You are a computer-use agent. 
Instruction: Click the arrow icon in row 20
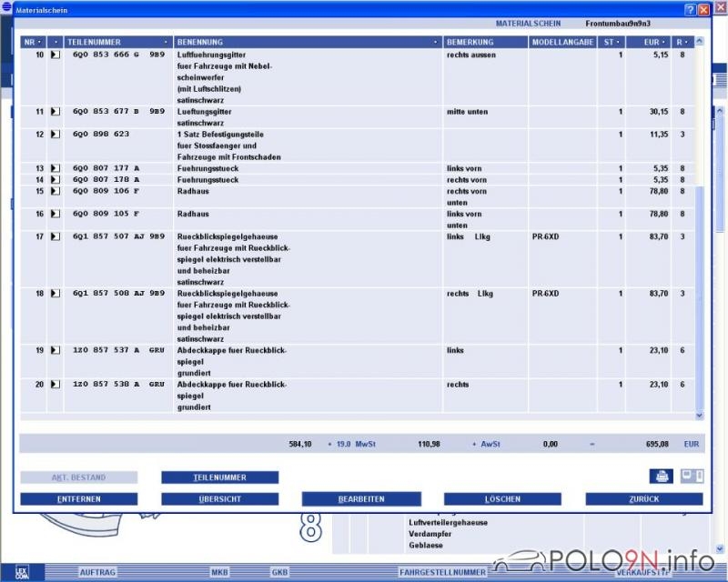click(x=55, y=385)
